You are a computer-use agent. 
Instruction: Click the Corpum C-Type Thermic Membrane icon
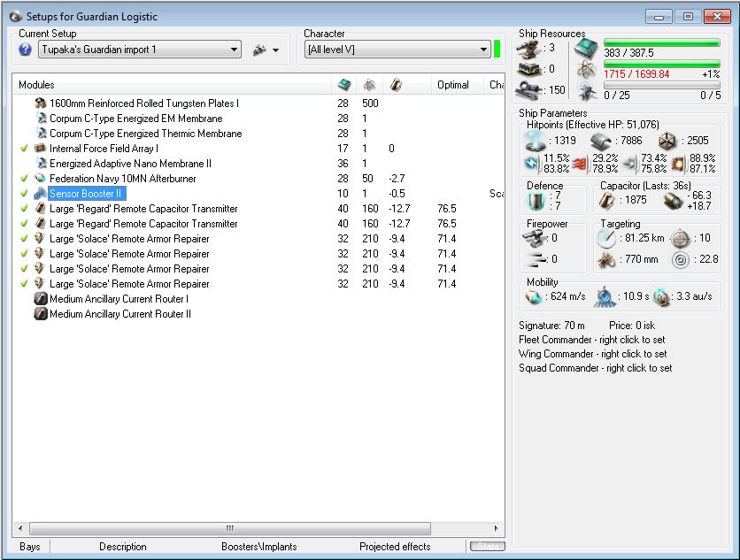41,133
